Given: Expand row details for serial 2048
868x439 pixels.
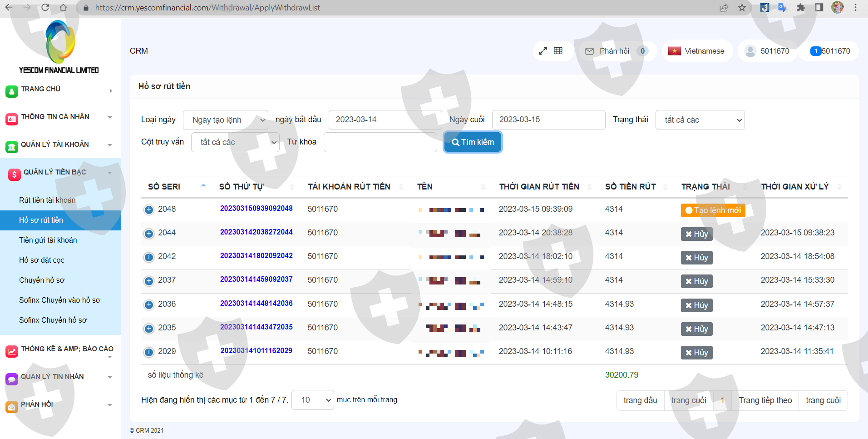Looking at the screenshot, I should (148, 210).
